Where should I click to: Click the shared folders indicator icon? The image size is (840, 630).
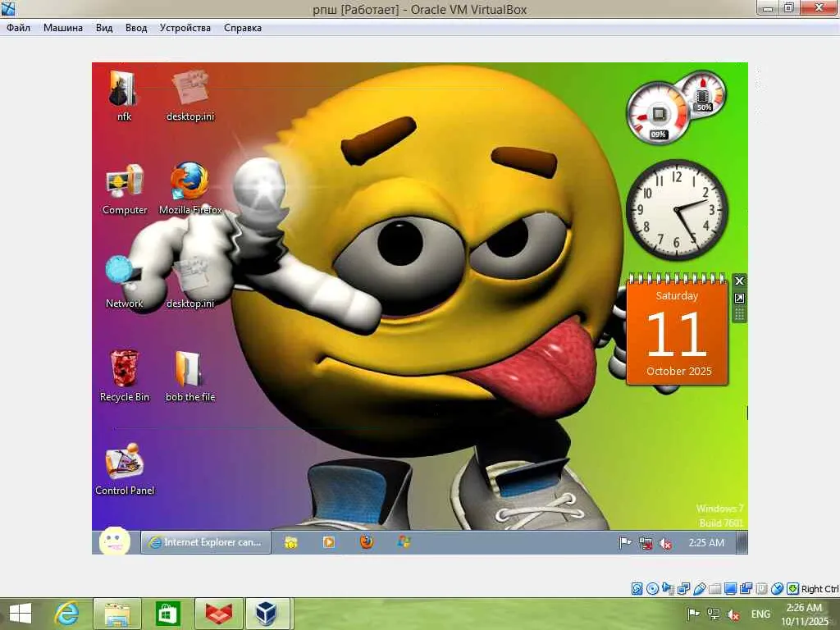tap(714, 589)
